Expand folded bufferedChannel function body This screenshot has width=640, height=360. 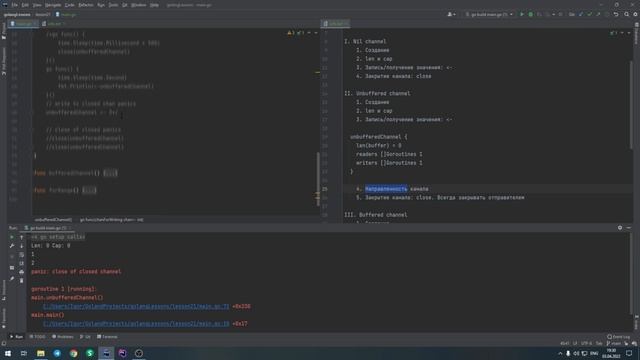[x=110, y=173]
